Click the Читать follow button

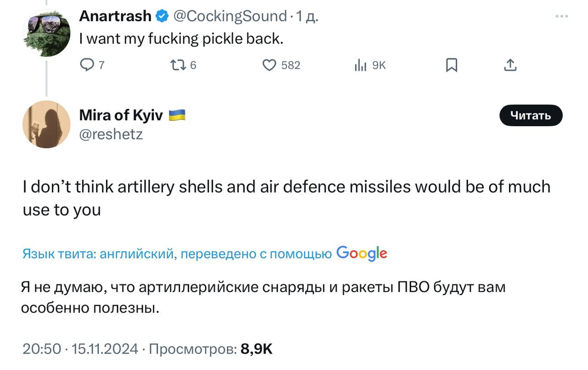pyautogui.click(x=531, y=115)
